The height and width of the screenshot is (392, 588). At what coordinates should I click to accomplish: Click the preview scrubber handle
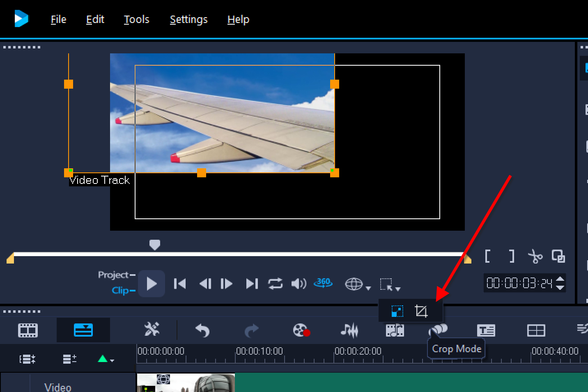pyautogui.click(x=154, y=245)
